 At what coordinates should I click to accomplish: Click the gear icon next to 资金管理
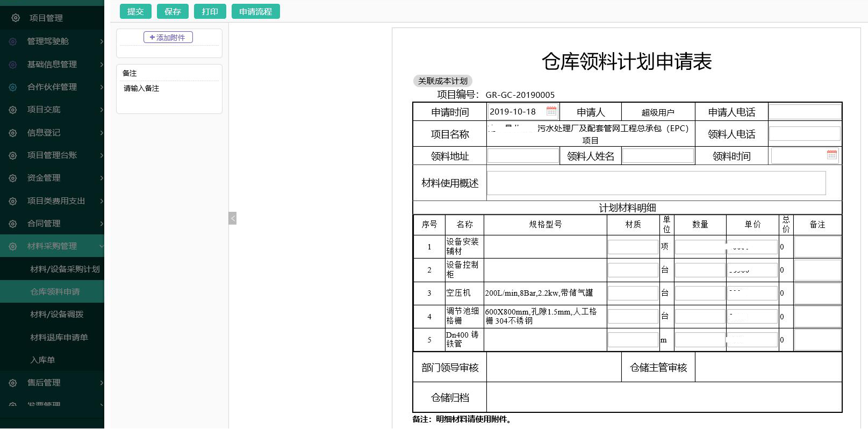13,178
